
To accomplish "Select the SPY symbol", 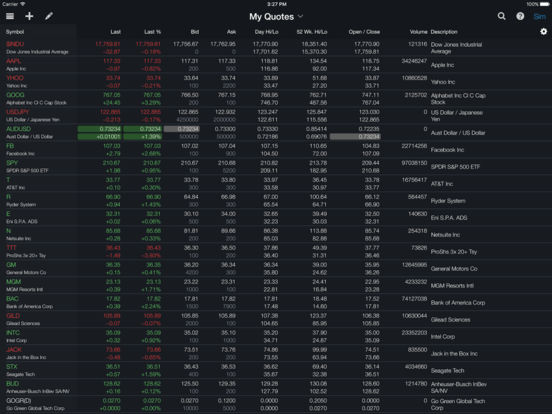I will 12,163.
